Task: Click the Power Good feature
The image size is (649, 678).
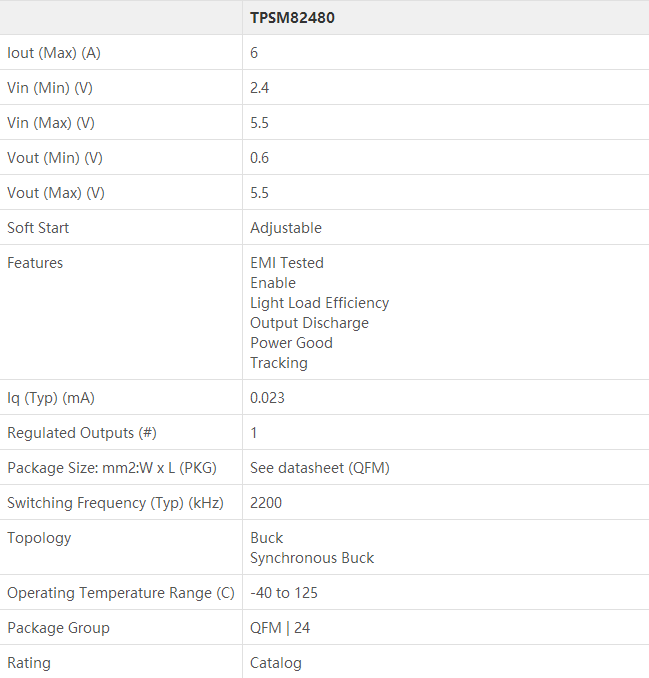Action: [292, 343]
